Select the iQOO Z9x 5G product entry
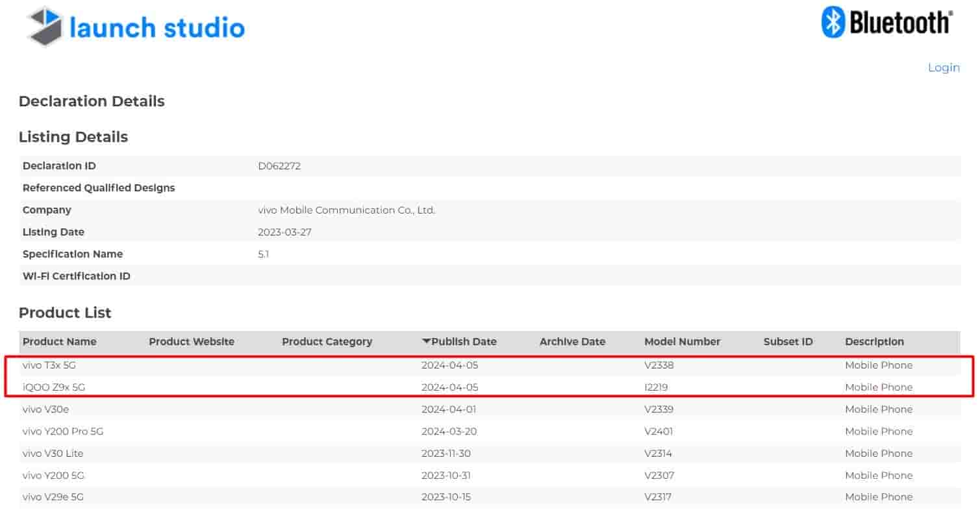Screen dimensions: 980x510 54,387
